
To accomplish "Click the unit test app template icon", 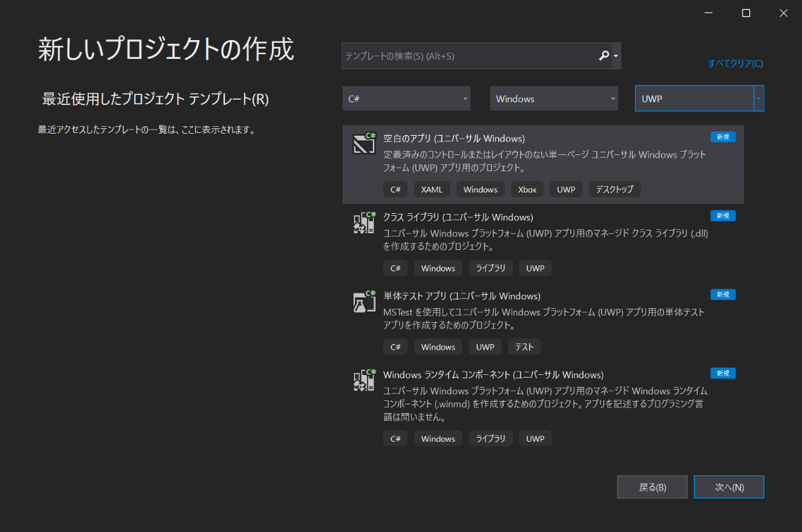I will (364, 301).
